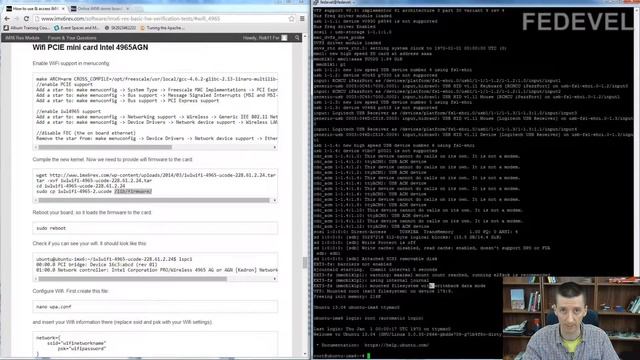
Task: Click the 'Check if you can see your wifi' paragraph
Action: [x=89, y=244]
